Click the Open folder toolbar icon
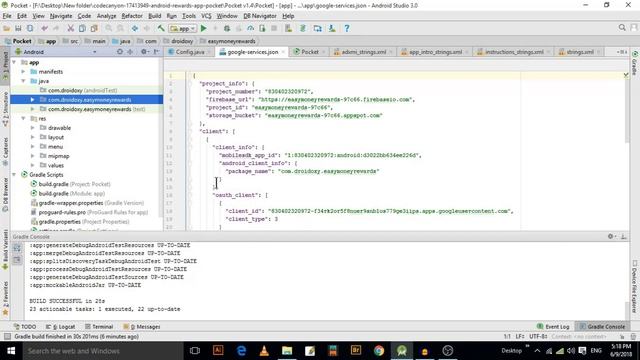The width and height of the screenshot is (640, 360). (7, 29)
